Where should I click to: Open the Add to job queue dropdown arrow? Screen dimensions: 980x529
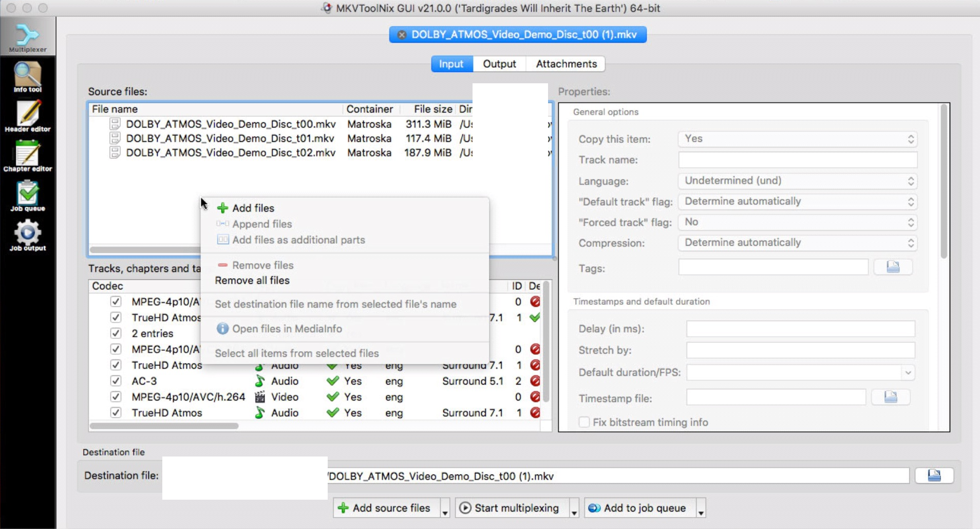click(x=701, y=508)
